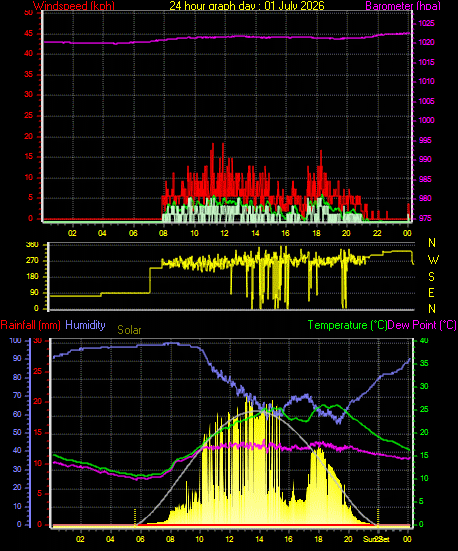Viewport: 458px width, 551px height.
Task: Click the "1020" barometer scale value
Action: click(426, 43)
